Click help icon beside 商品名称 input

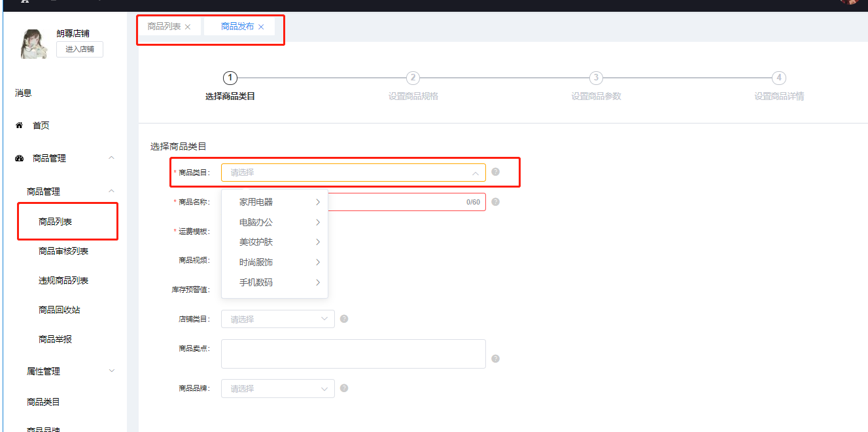[x=495, y=202]
